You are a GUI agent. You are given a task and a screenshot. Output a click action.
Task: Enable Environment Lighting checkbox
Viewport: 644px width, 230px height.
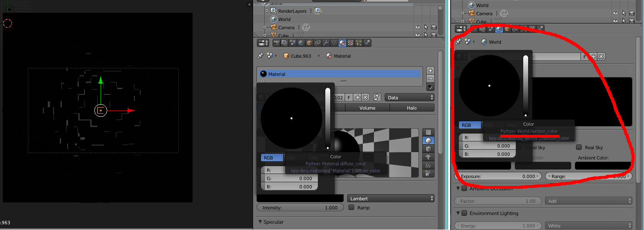[464, 214]
